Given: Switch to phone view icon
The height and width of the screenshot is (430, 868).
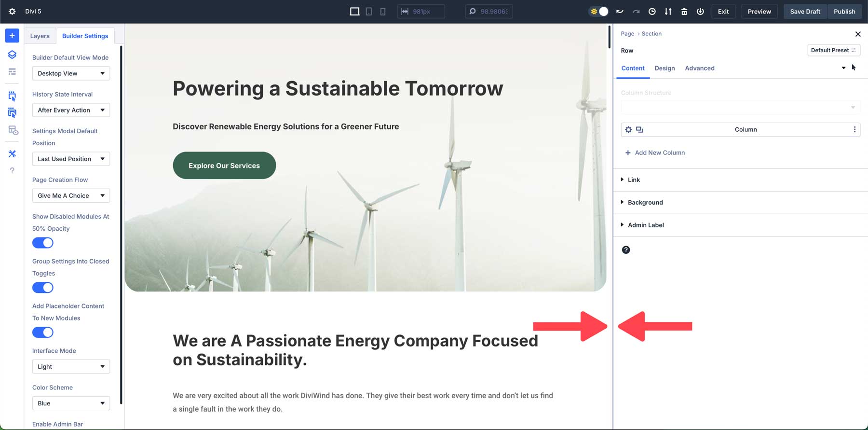Looking at the screenshot, I should pos(383,12).
